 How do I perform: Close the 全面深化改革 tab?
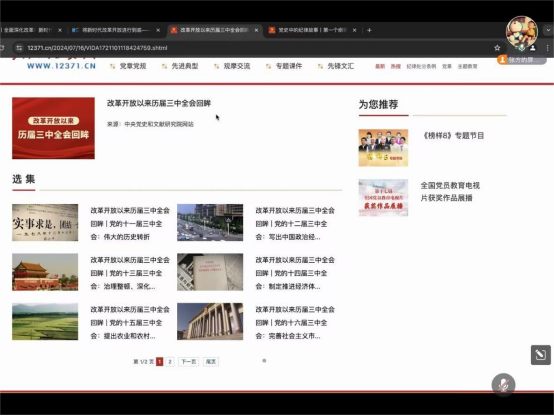60,30
